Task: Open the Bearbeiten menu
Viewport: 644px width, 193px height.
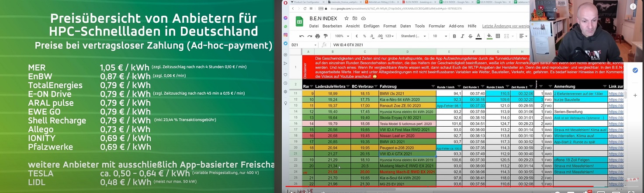Action: [x=332, y=26]
